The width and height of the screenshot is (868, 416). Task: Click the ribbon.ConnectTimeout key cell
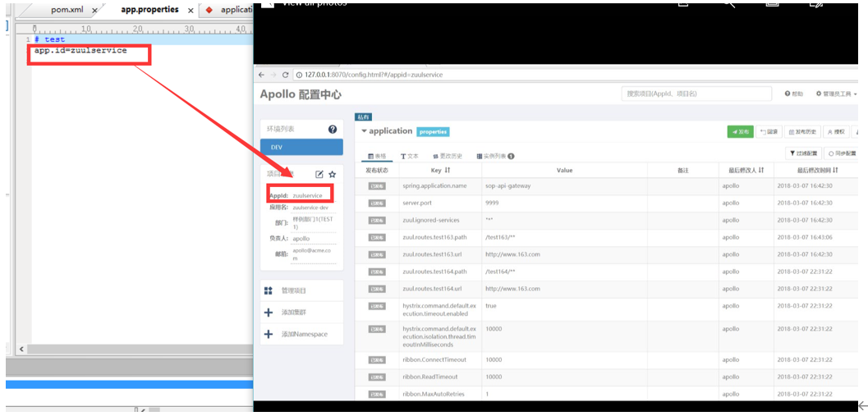pyautogui.click(x=440, y=360)
